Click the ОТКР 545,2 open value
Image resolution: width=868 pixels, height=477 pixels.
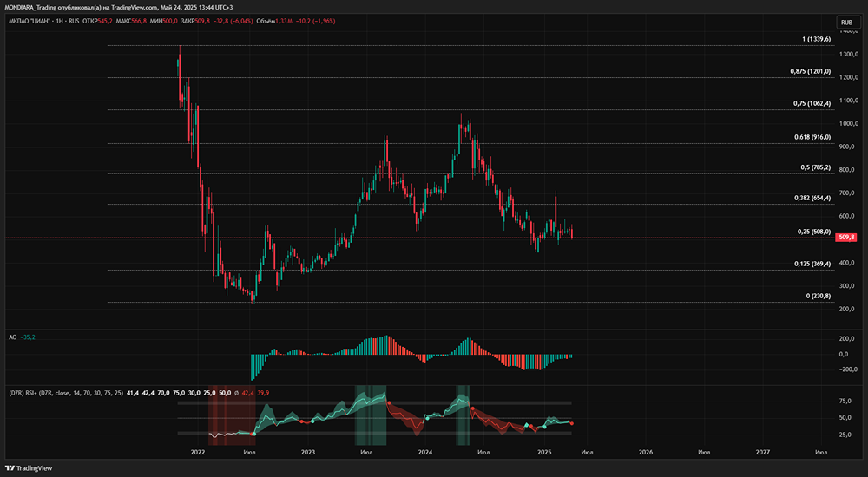97,21
